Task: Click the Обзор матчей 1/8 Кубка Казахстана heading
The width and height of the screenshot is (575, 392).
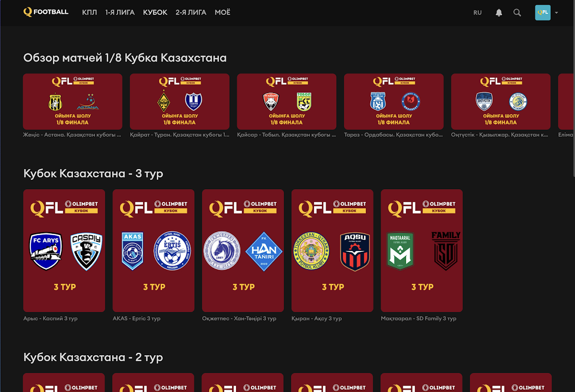Action: coord(125,58)
